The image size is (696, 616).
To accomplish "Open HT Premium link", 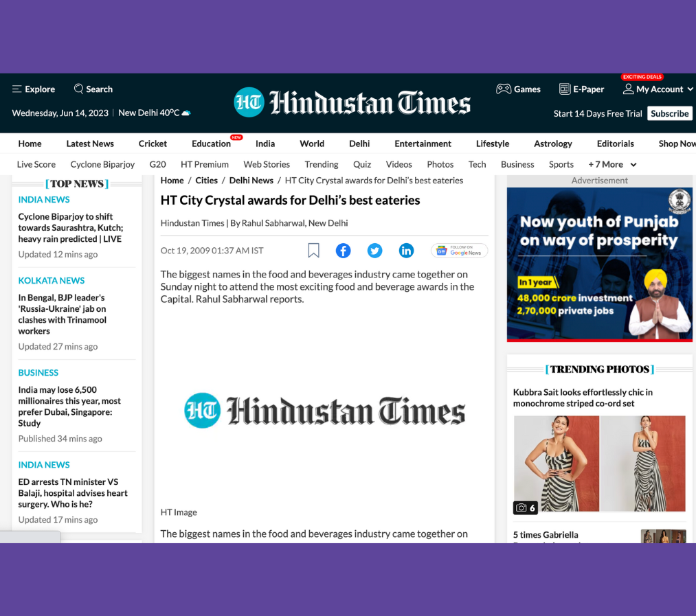I will pos(205,165).
